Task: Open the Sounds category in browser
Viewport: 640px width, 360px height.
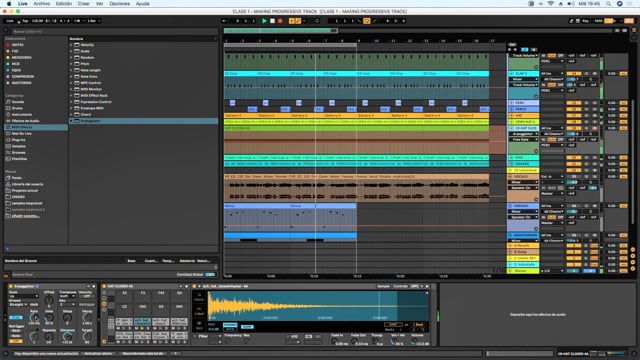Action: (18, 102)
